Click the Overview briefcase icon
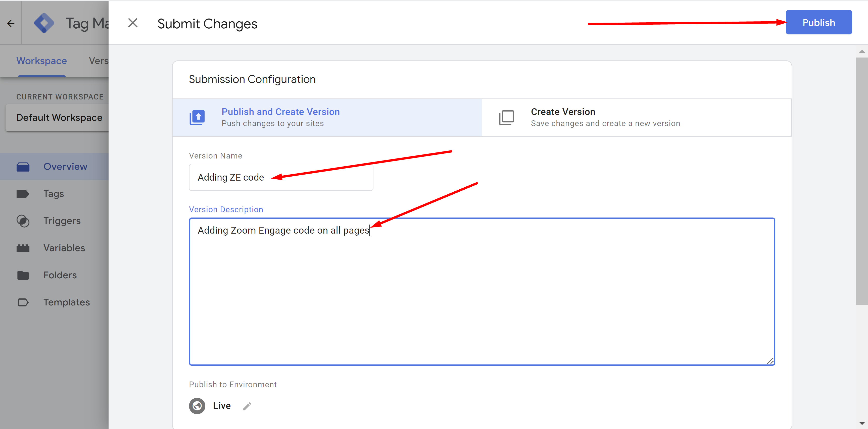The height and width of the screenshot is (429, 868). pos(23,167)
